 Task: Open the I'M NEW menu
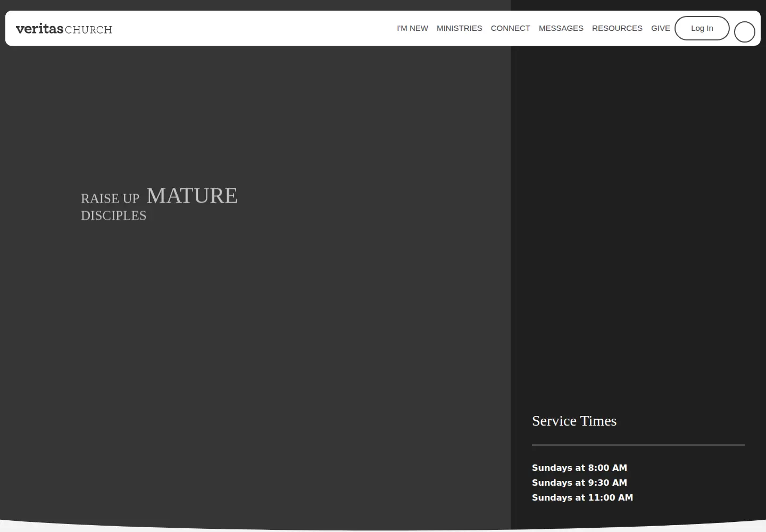click(x=412, y=28)
